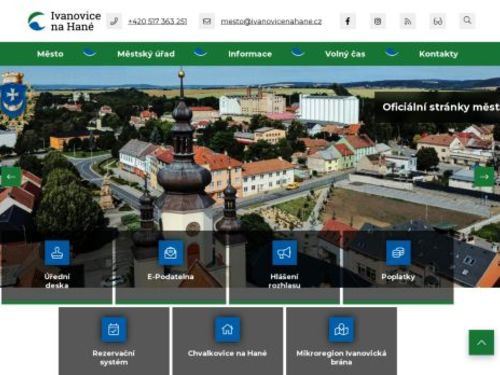Open the Hlášení rozhlasu link text
The image size is (500, 375).
pos(284,281)
